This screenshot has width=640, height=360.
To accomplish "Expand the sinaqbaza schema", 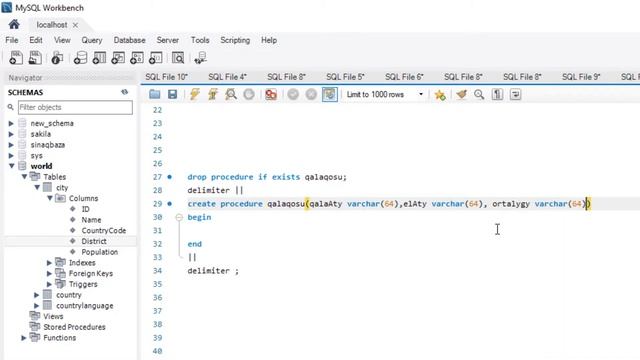I will (x=11, y=145).
